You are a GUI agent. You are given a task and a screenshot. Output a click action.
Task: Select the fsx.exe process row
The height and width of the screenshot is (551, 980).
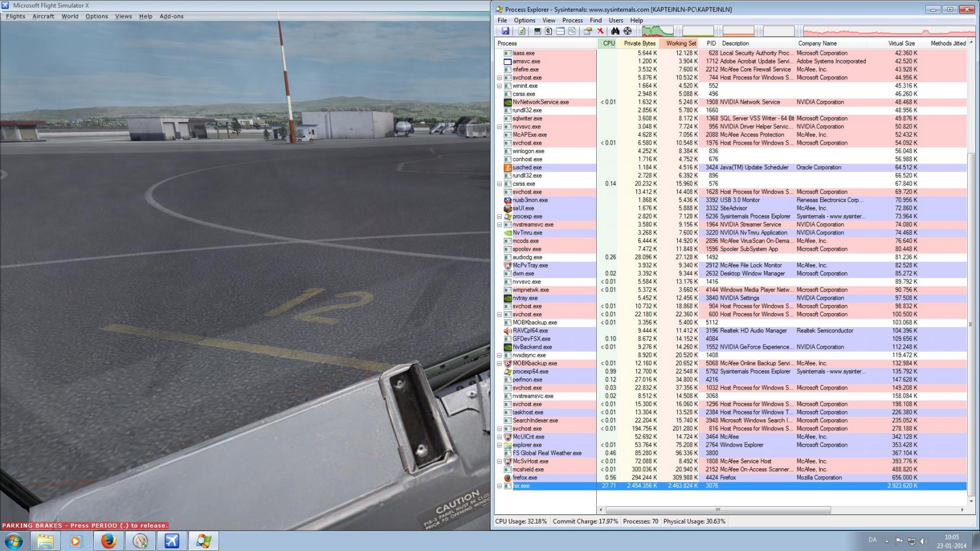pyautogui.click(x=731, y=486)
